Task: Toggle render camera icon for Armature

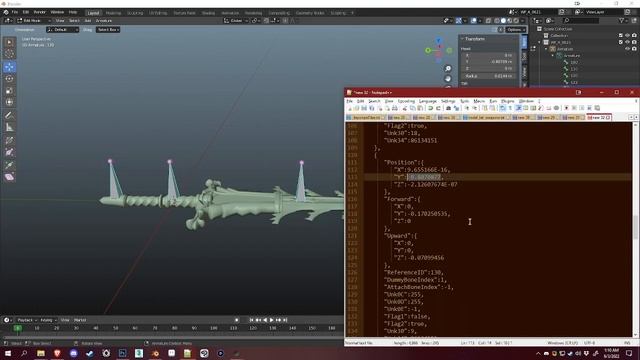Action: [x=634, y=49]
